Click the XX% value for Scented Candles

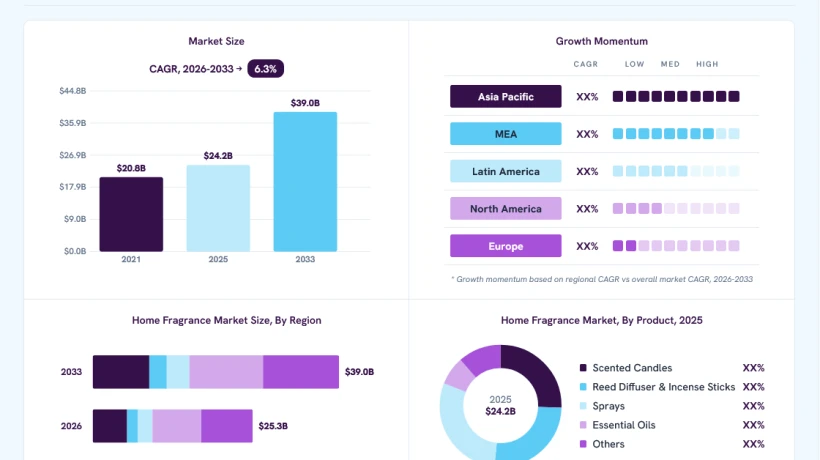(x=754, y=368)
